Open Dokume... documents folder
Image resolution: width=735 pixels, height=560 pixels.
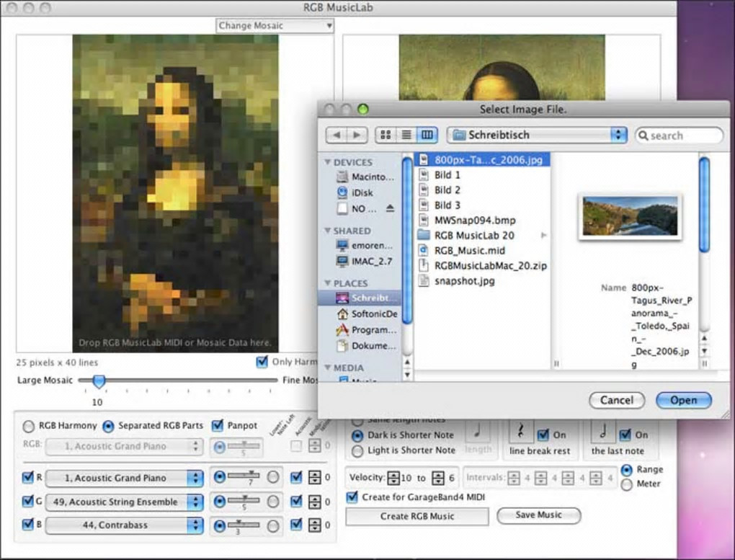(x=366, y=346)
